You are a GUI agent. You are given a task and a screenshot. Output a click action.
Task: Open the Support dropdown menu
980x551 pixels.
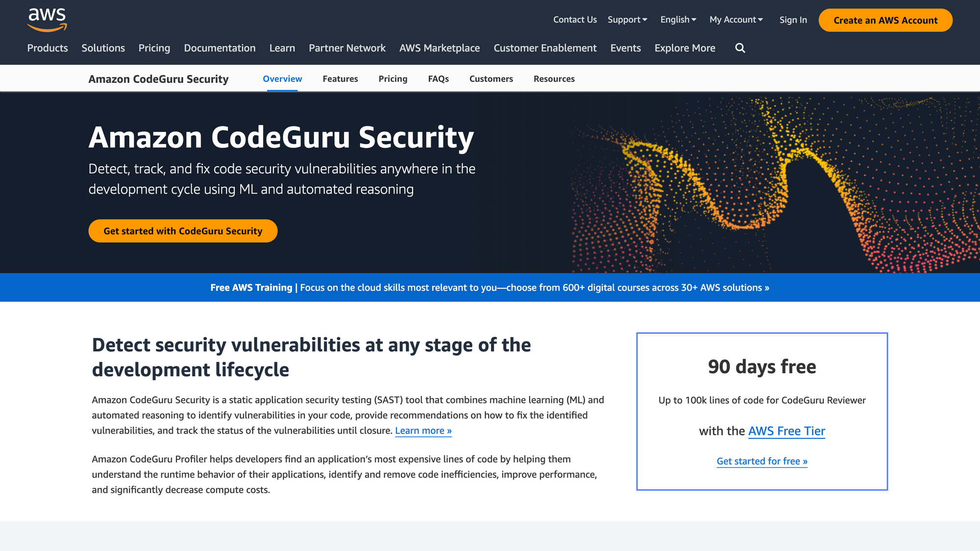point(627,19)
